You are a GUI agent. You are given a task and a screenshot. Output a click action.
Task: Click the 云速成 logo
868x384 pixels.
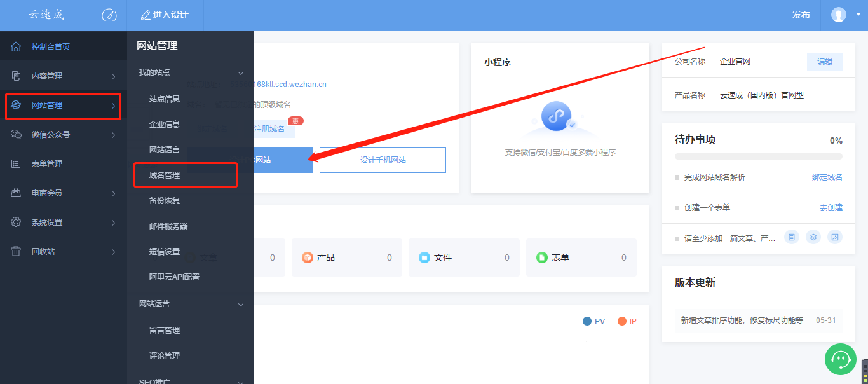[46, 15]
